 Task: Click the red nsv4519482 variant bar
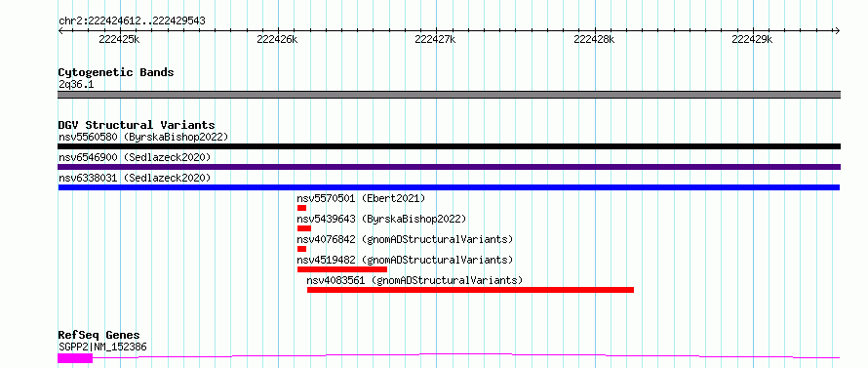(342, 269)
